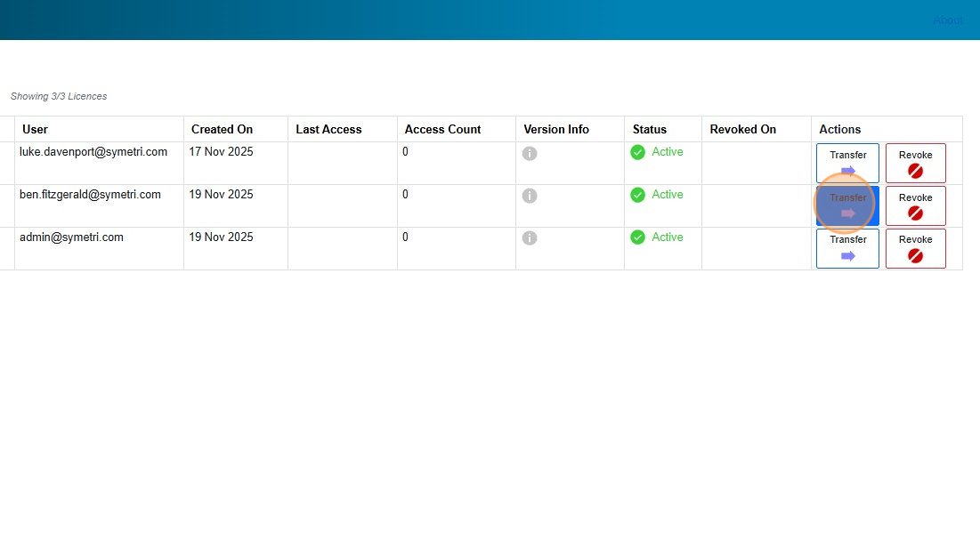The width and height of the screenshot is (980, 547).
Task: Click the User column header
Action: pyautogui.click(x=36, y=129)
